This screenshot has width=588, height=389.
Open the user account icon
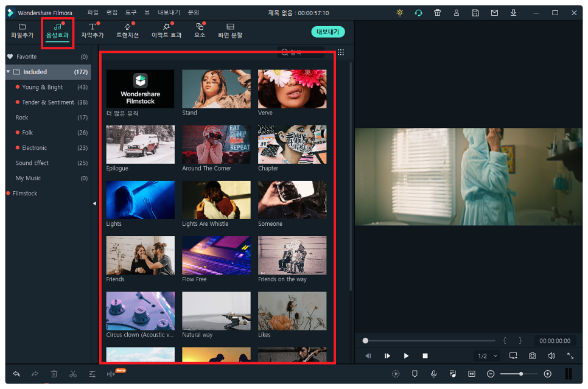pos(457,13)
